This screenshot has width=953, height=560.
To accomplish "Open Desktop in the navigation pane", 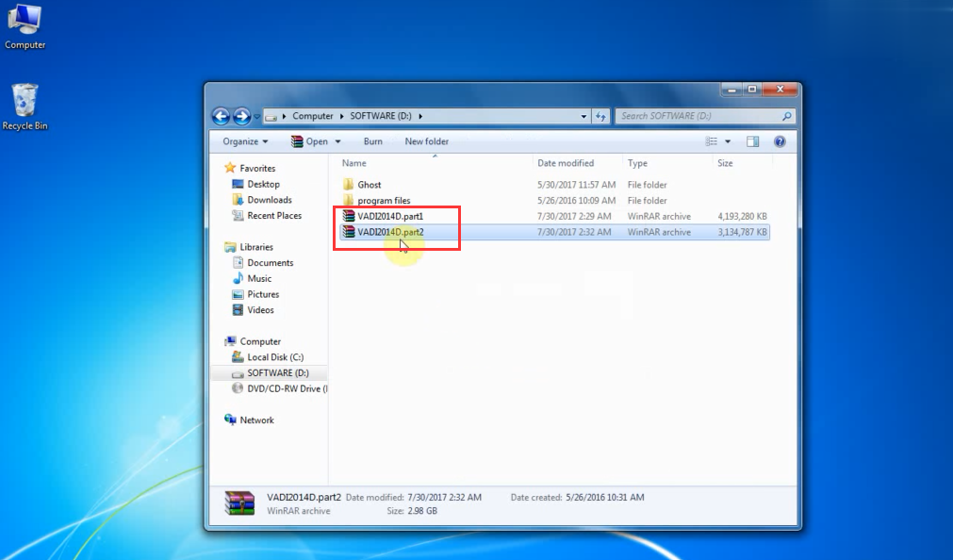I will (x=263, y=184).
